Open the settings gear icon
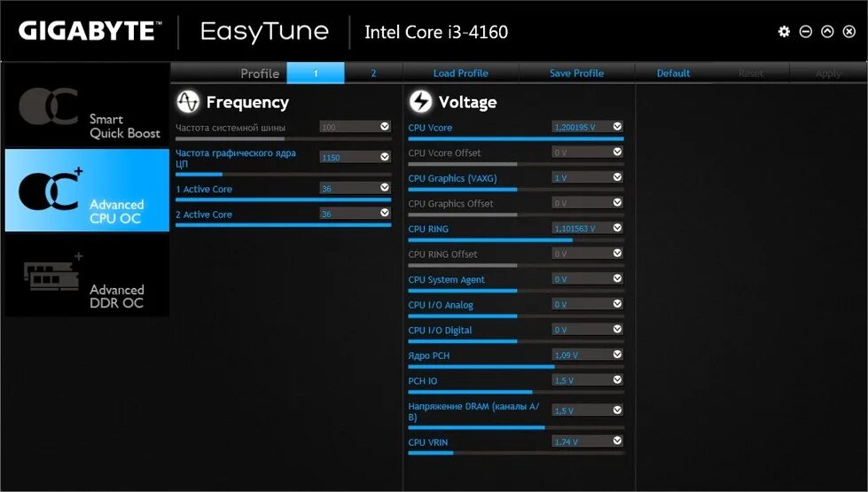868x492 pixels. point(784,32)
